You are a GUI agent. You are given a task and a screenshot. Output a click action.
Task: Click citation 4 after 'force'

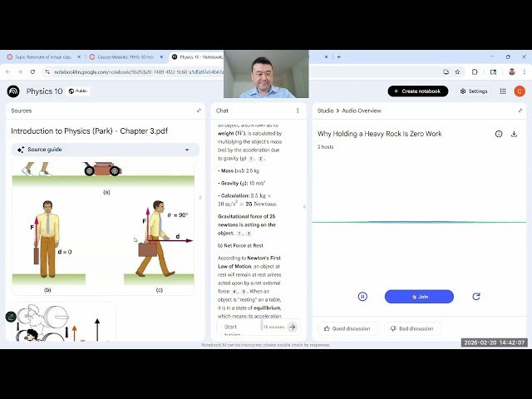234,292
